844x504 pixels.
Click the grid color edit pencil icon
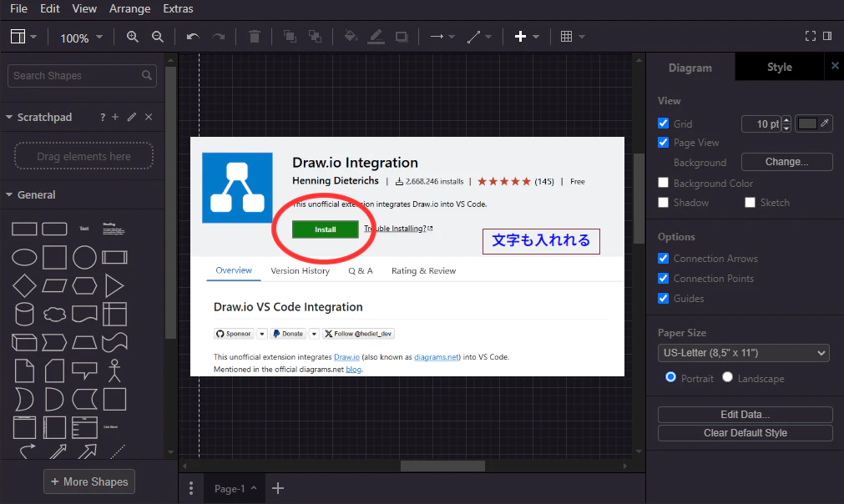(x=825, y=123)
